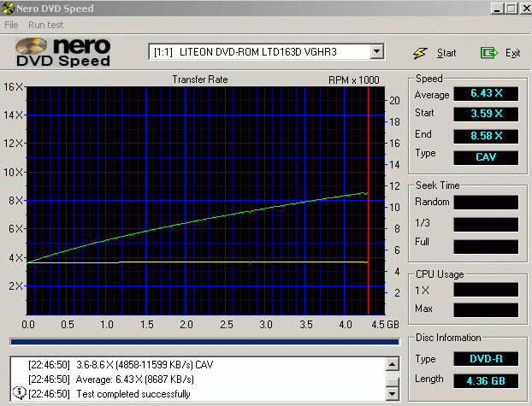532x406 pixels.
Task: Click the red position marker in graph
Action: coord(368,200)
